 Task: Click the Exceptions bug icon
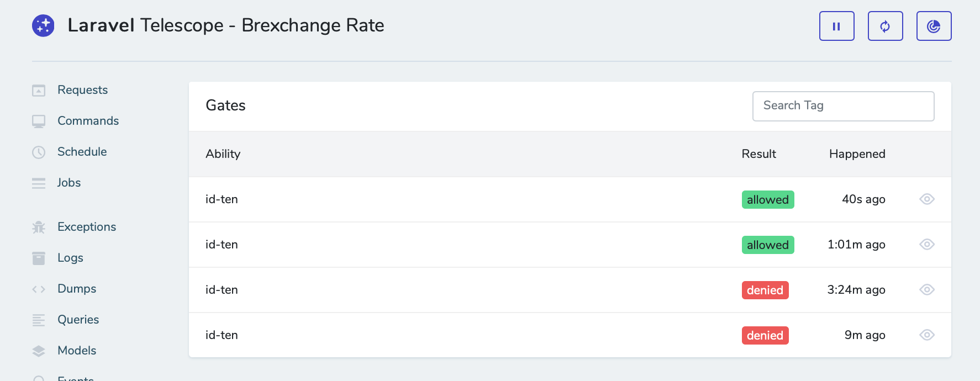click(x=39, y=227)
